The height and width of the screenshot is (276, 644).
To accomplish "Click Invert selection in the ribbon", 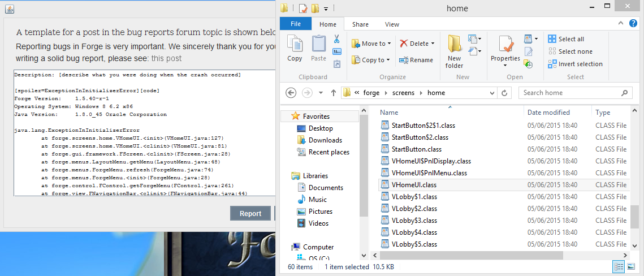I will pyautogui.click(x=575, y=64).
